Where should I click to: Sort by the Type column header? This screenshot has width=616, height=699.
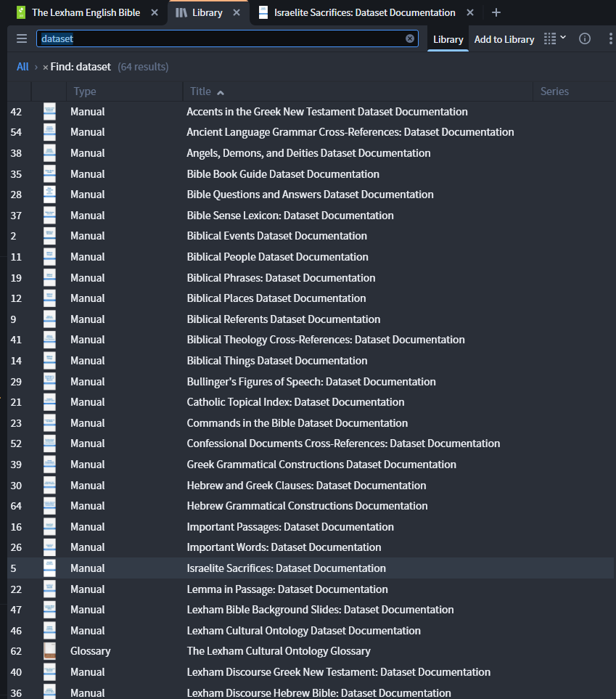click(x=85, y=91)
